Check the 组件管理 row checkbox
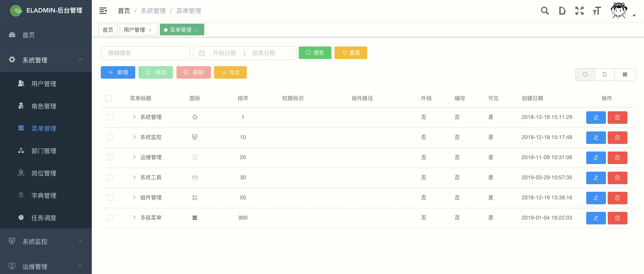644x274 pixels. pos(110,197)
